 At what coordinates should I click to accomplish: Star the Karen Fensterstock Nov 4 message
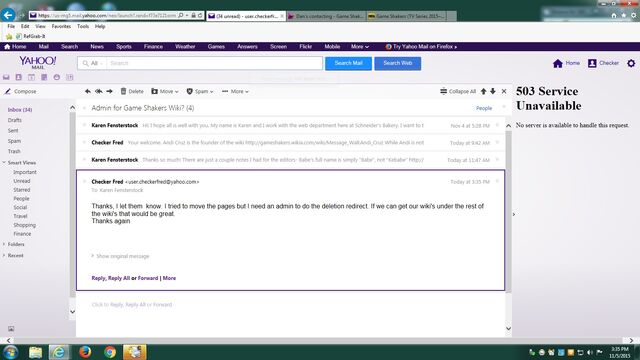(x=497, y=125)
